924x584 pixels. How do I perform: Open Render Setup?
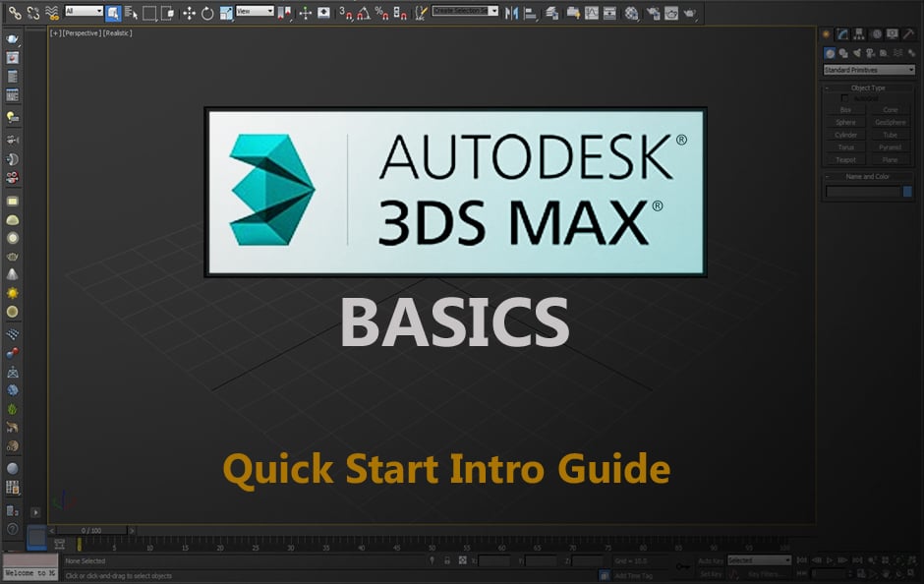(653, 13)
